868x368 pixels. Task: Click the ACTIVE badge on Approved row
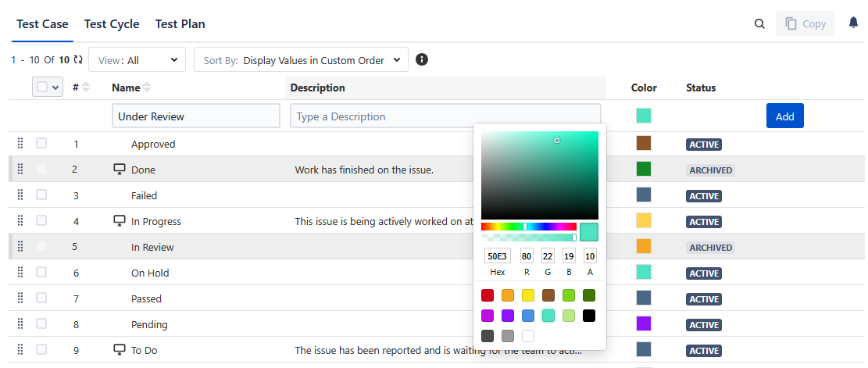pos(704,145)
